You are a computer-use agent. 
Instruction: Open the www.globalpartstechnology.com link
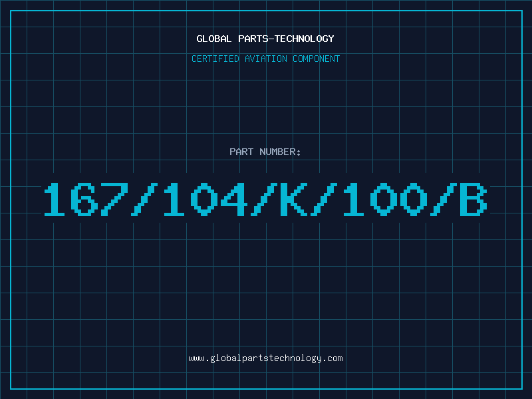tap(265, 358)
